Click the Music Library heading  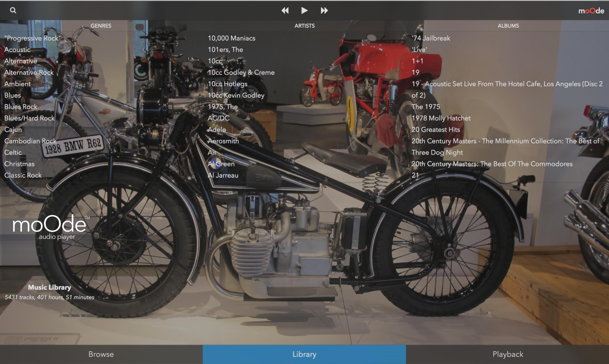50,287
